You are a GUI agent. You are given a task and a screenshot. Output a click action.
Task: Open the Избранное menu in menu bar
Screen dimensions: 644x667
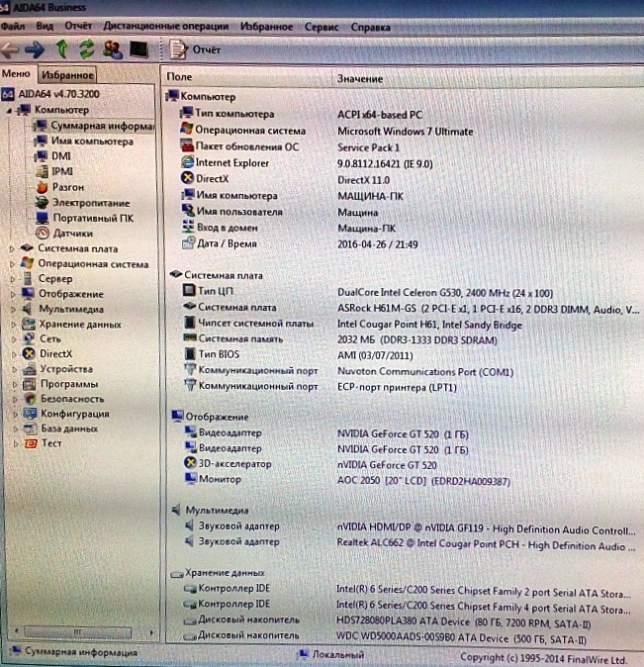click(267, 27)
